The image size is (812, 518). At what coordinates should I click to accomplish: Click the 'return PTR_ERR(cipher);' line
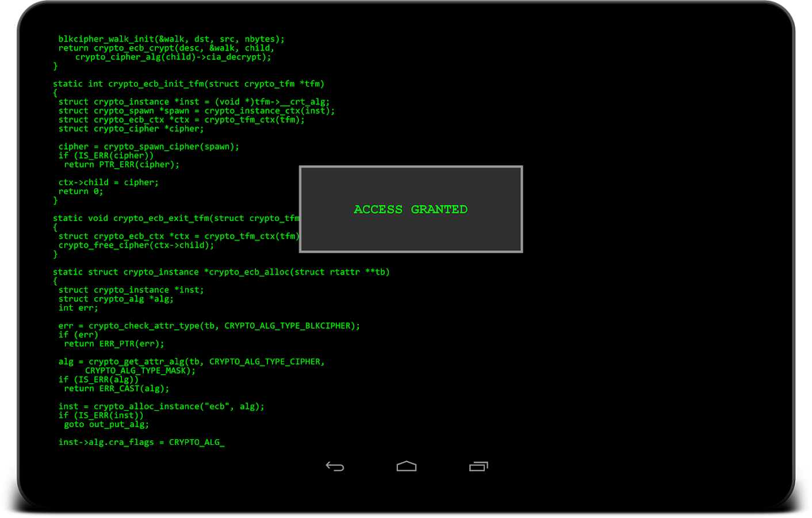click(x=121, y=165)
